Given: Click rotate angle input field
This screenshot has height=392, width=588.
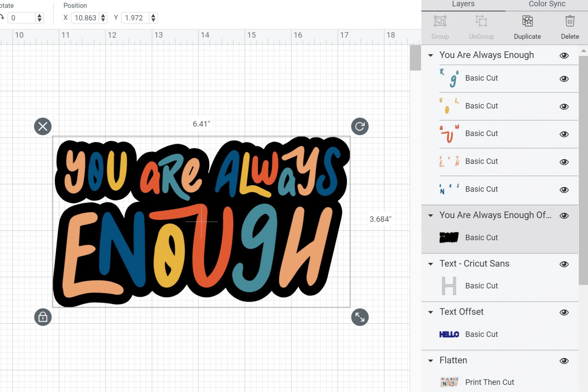Looking at the screenshot, I should [x=21, y=18].
